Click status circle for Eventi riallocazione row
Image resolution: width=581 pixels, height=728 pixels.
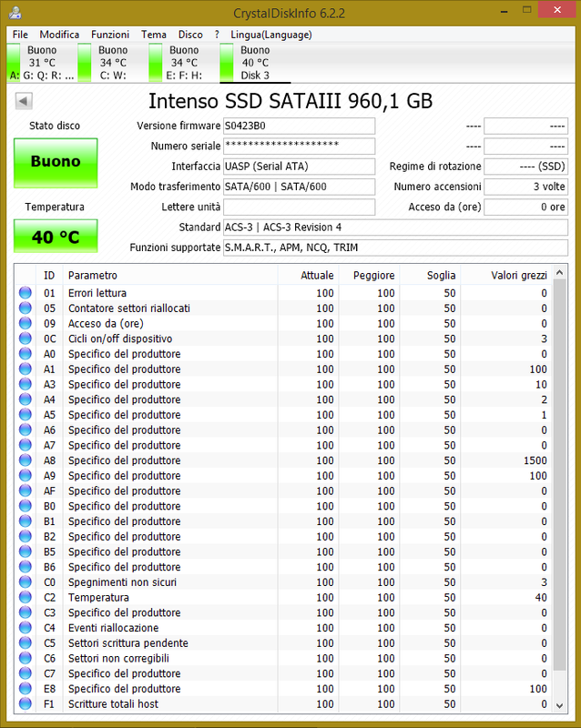[25, 628]
